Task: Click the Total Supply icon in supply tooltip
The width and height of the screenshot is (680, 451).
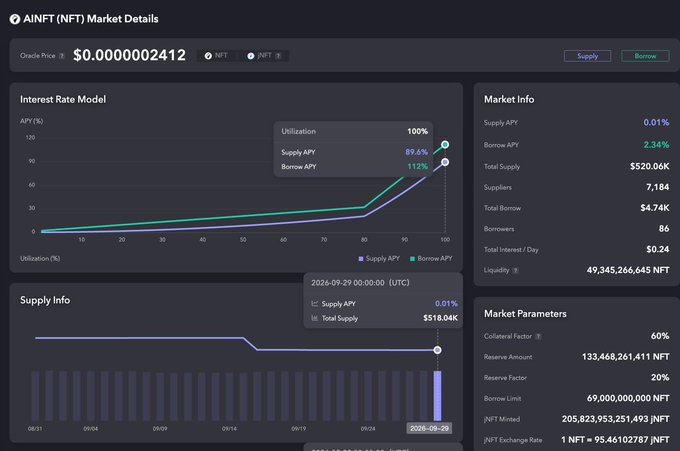Action: pyautogui.click(x=315, y=318)
